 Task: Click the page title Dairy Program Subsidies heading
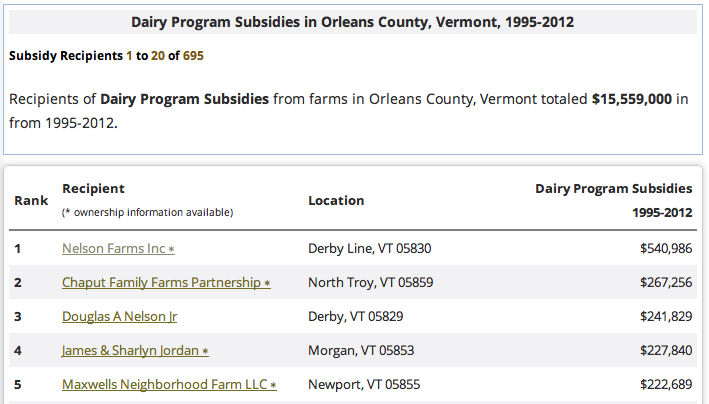click(x=353, y=22)
